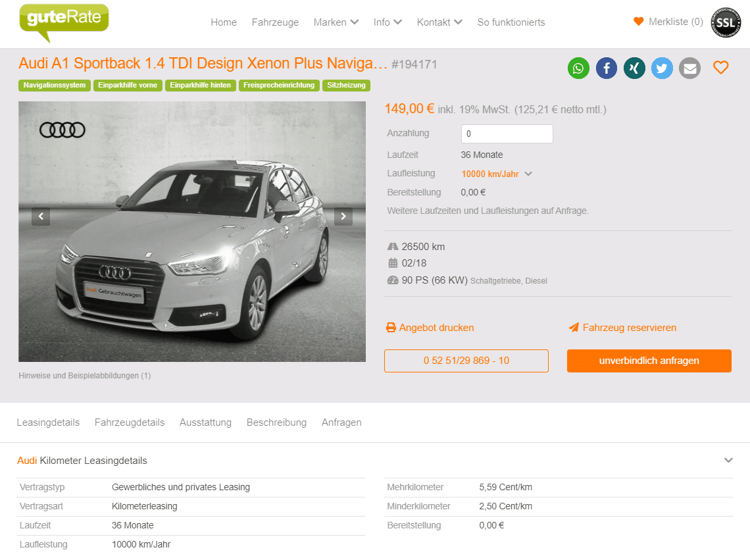Click the Einparkhilfe hinten tag

coord(201,85)
